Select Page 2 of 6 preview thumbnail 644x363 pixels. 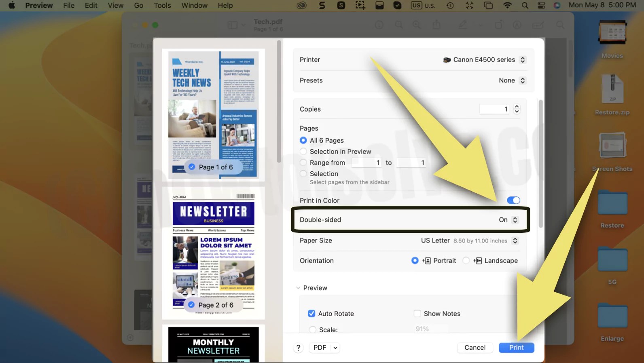click(x=213, y=253)
